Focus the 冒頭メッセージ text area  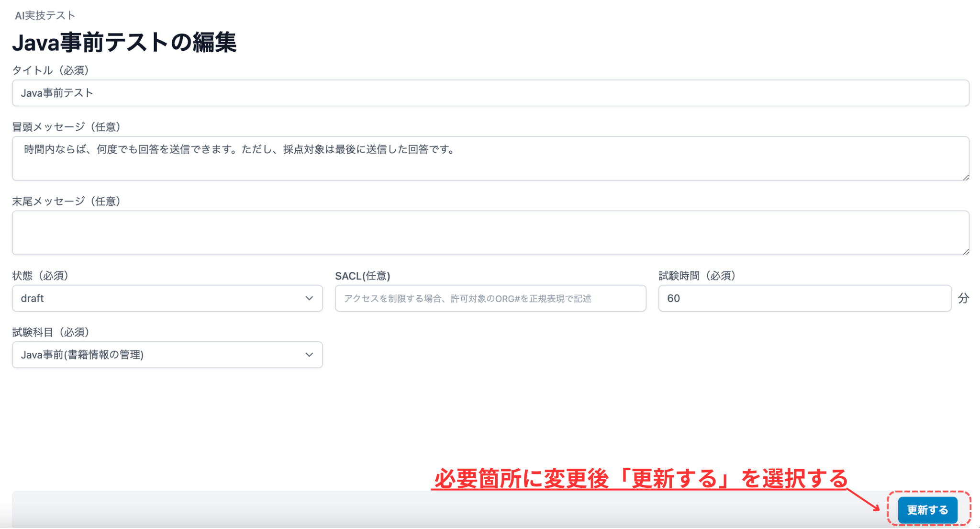tap(490, 158)
